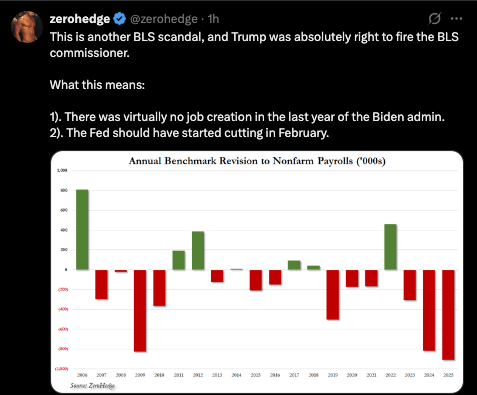Click the @zerohedge handle
477x395 pixels.
point(164,19)
